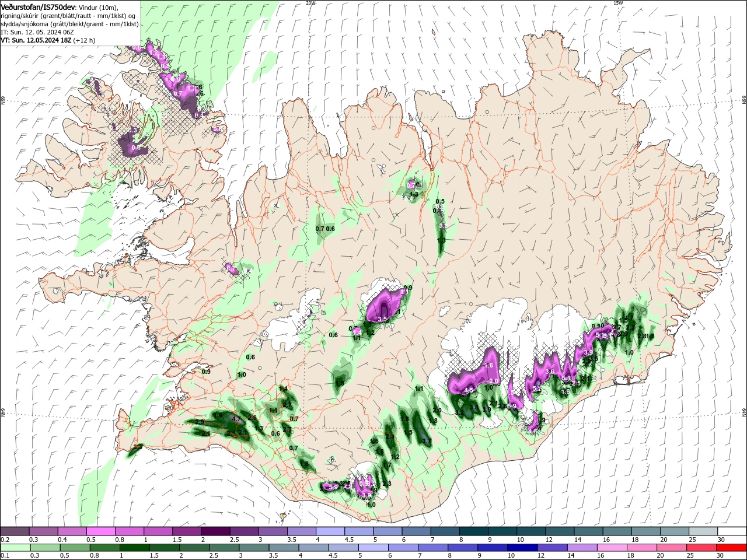Select the rain scale swatch between 25 and 30
This screenshot has height=560, width=747.
coord(701,547)
